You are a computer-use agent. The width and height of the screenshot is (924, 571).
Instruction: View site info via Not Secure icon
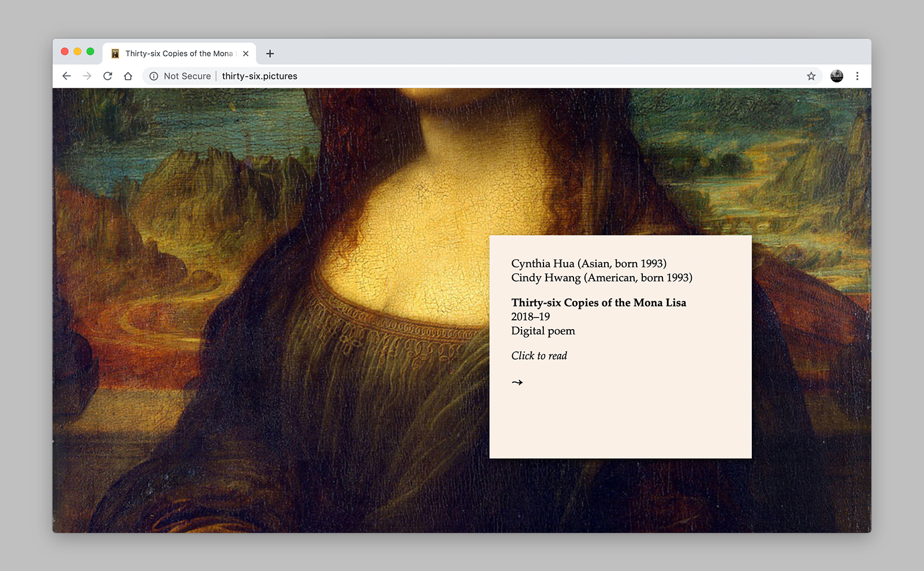tap(154, 76)
